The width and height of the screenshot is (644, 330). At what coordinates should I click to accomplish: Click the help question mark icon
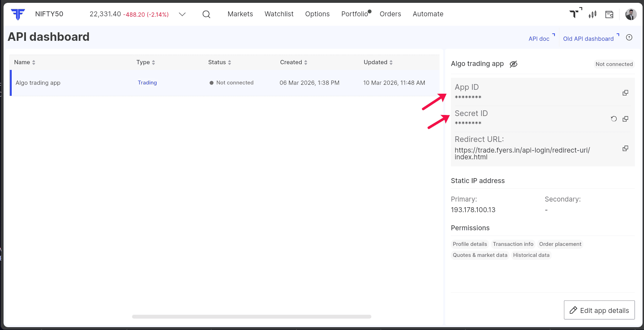(x=629, y=38)
